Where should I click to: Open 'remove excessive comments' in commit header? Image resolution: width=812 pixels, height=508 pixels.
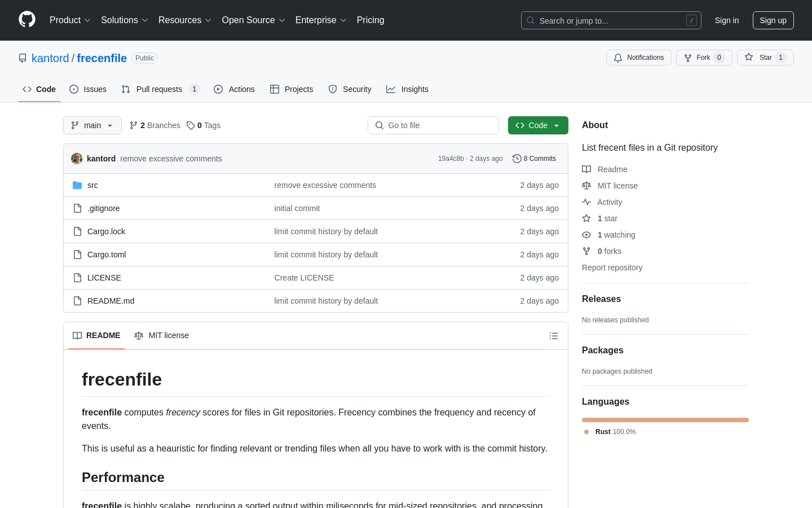pos(171,159)
